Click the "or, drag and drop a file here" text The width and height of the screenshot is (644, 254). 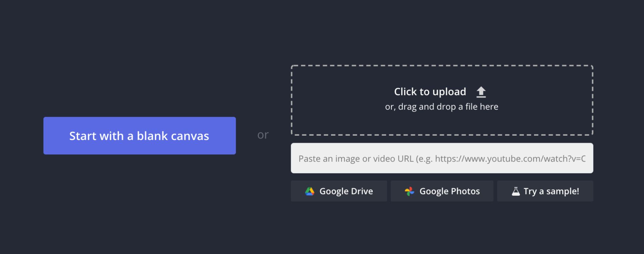pos(441,107)
